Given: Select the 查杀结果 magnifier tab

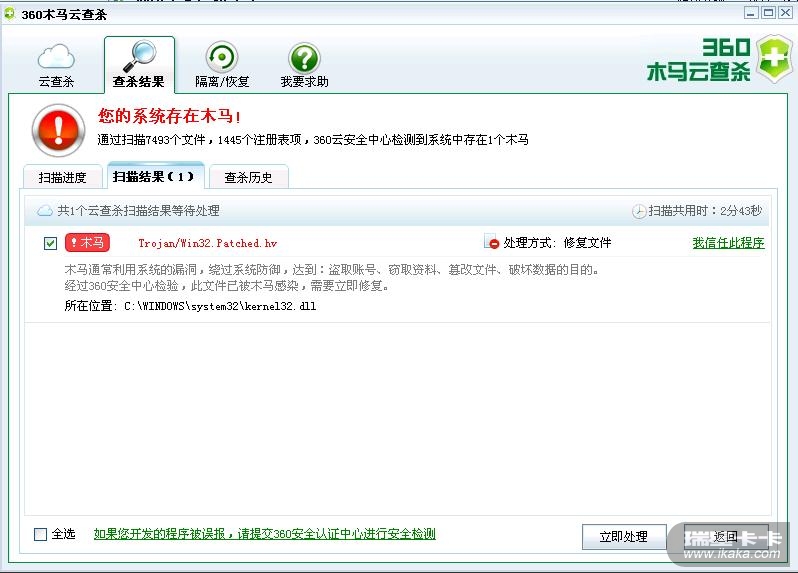Looking at the screenshot, I should (x=139, y=65).
